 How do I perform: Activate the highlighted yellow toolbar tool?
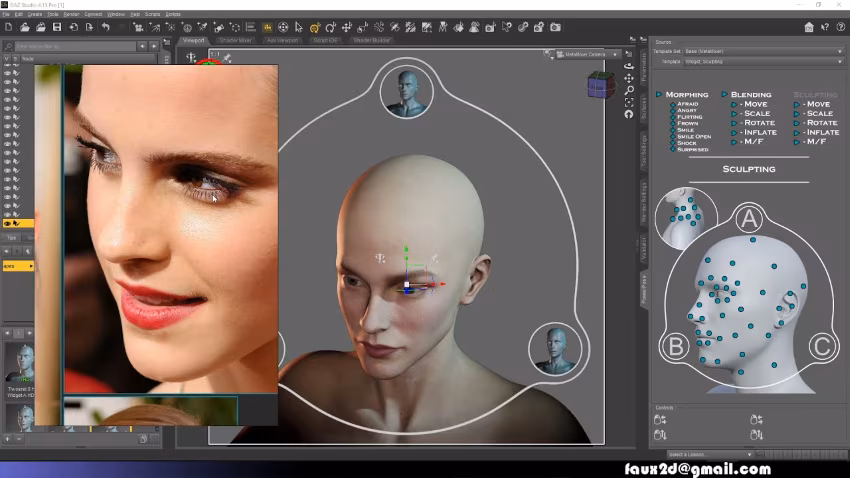coord(267,27)
